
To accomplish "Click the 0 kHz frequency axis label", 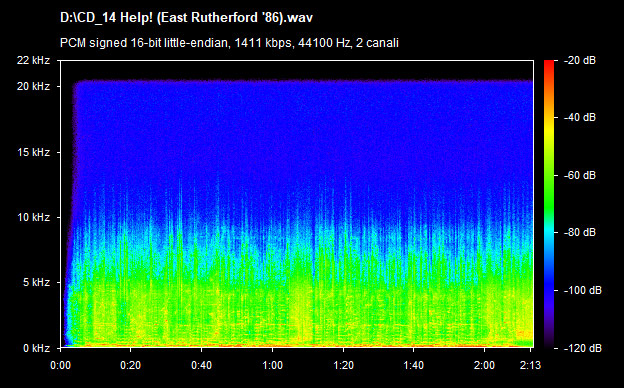I will point(36,348).
